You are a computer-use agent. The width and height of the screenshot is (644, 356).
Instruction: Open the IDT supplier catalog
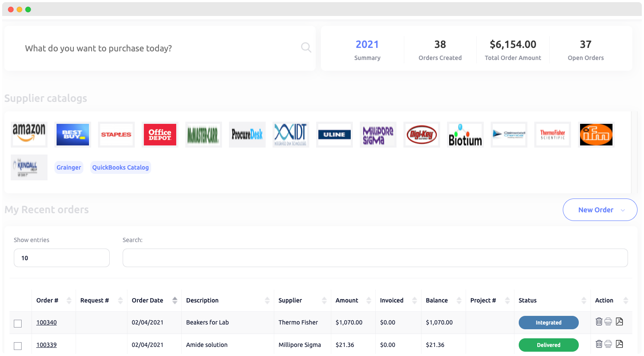[291, 135]
